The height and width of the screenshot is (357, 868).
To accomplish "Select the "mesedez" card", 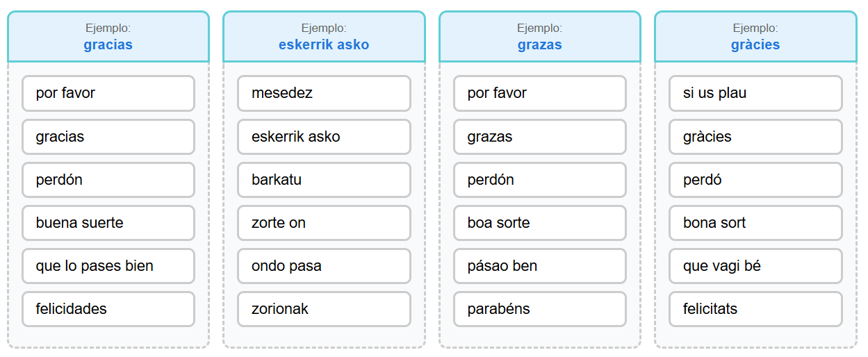I will click(x=324, y=93).
